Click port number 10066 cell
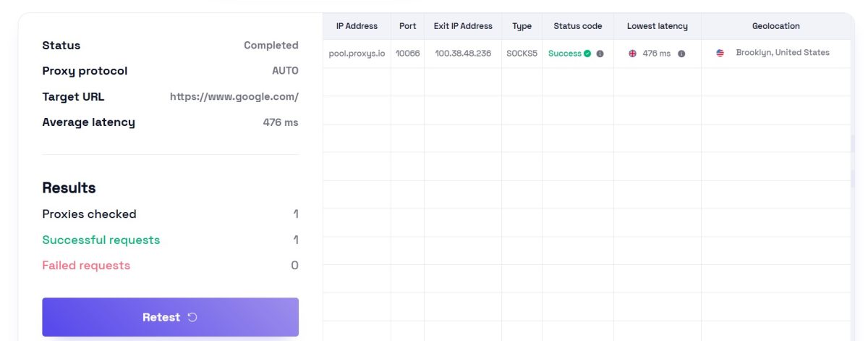Screen dimensions: 868x341 [x=407, y=54]
